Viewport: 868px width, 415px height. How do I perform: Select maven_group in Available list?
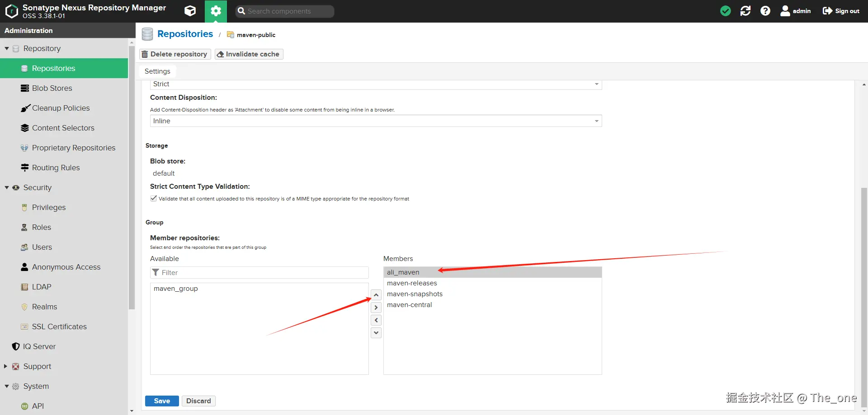pyautogui.click(x=259, y=289)
